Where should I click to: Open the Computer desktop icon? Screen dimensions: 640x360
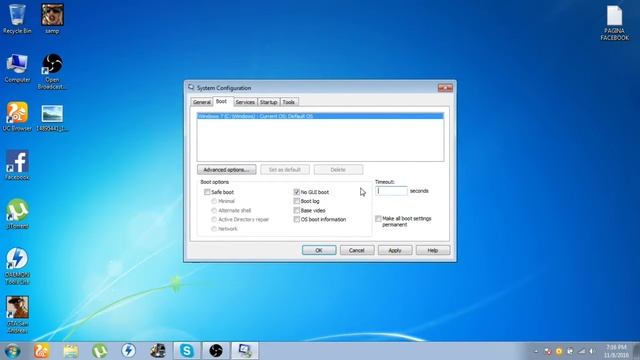[17, 68]
